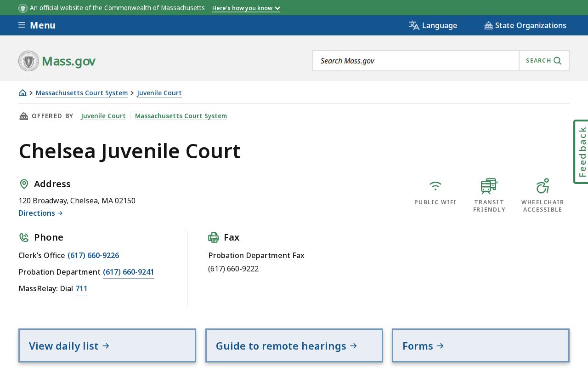588x368 pixels.
Task: Click Juvenile Court in Offered By
Action: pos(103,116)
